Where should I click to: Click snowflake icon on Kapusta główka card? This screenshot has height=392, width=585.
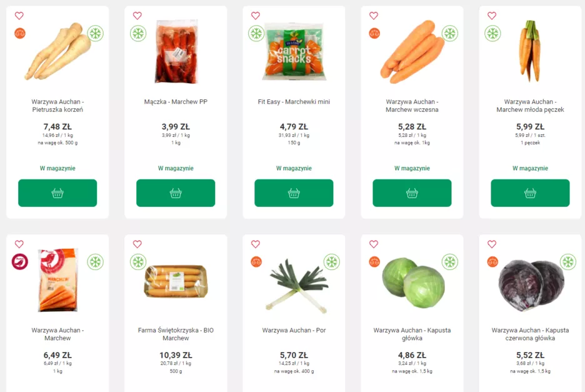coord(449,262)
